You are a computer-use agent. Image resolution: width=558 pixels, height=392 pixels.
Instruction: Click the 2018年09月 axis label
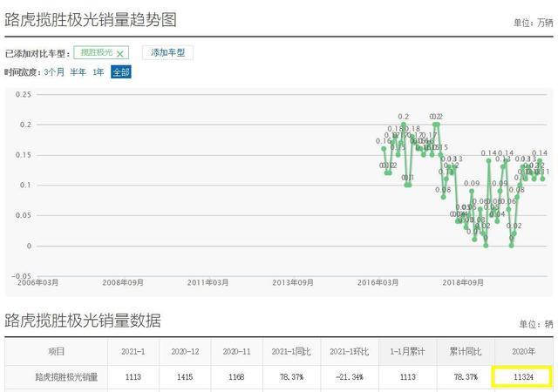click(x=463, y=282)
